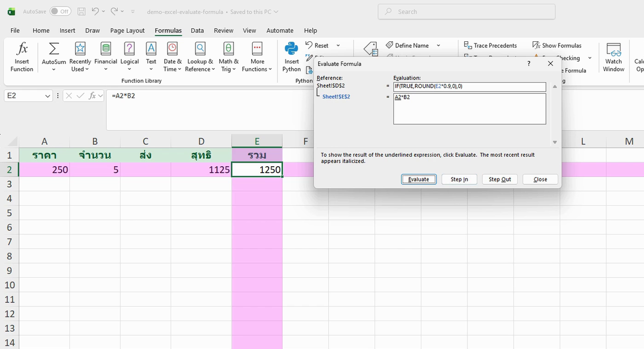Click Define Name in ribbon
Image resolution: width=644 pixels, height=349 pixels.
click(x=407, y=46)
